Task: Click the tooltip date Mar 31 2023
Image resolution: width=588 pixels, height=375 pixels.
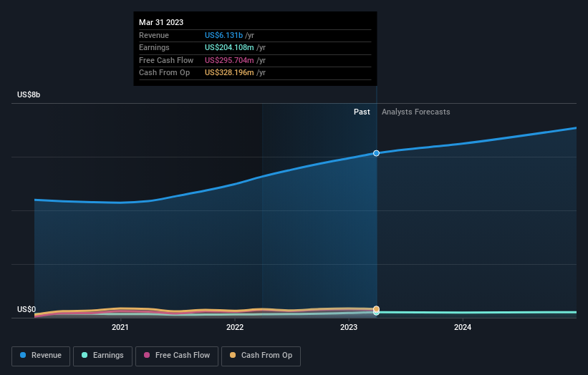Action: coord(161,22)
